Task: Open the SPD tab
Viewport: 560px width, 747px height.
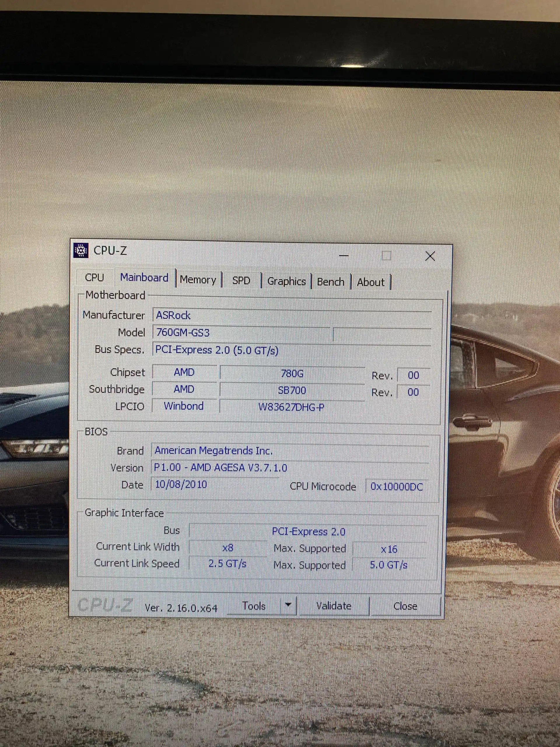Action: tap(241, 281)
